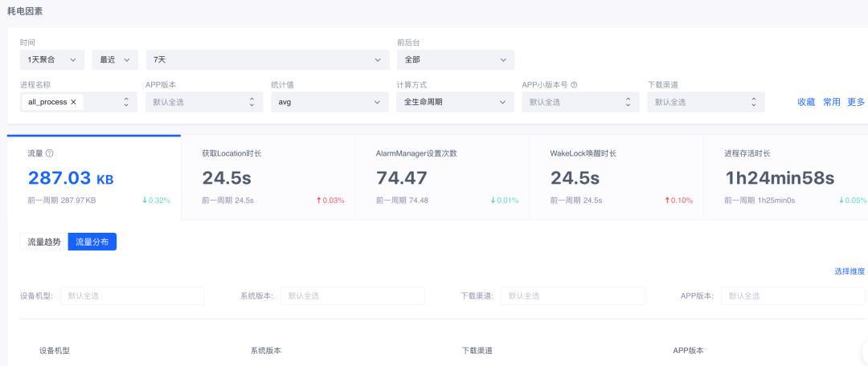Select the 流量分布 tab

92,242
